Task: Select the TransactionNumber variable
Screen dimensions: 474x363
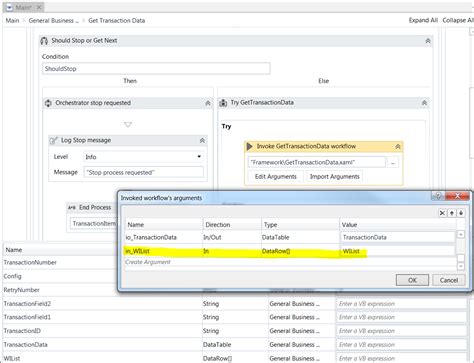Action: tap(30, 263)
